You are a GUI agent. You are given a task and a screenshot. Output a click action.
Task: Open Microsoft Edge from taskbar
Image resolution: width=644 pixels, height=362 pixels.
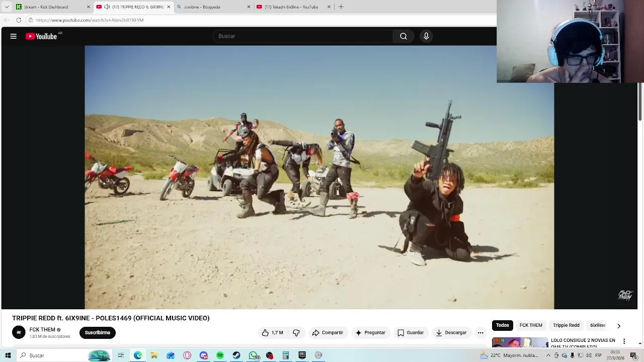coord(137,355)
